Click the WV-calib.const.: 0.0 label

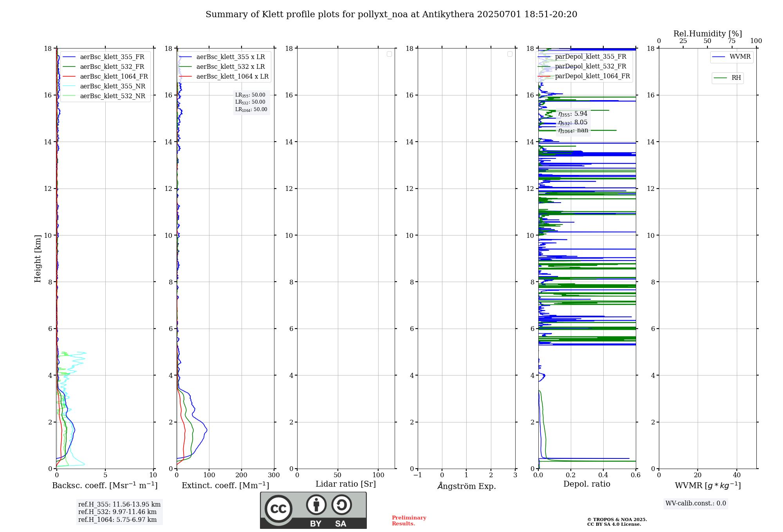[x=696, y=503]
